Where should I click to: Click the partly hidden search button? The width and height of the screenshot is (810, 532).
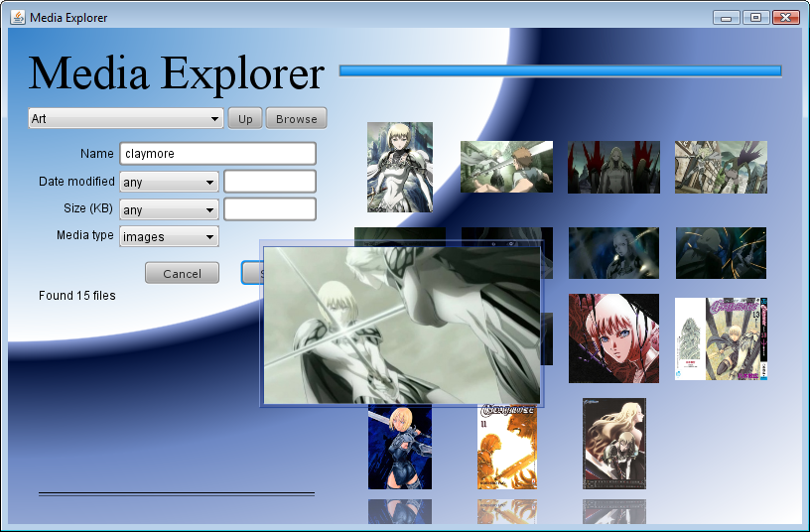pyautogui.click(x=250, y=273)
